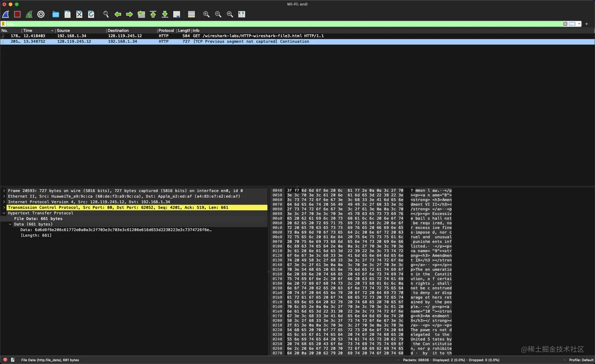Click hex offset 0110 in bytes pane
Viewport: 595px width, 364px height.
tap(277, 251)
